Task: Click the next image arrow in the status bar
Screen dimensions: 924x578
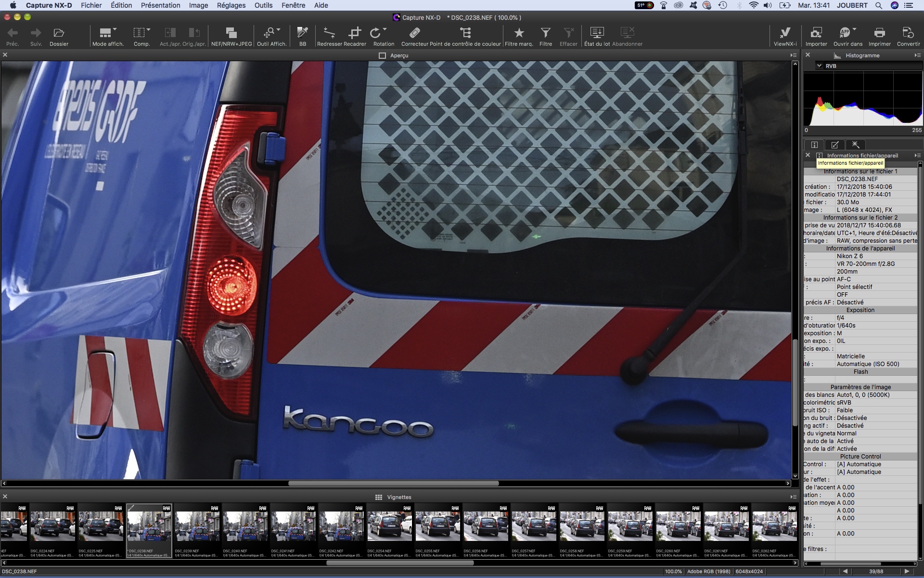Action: tap(907, 571)
